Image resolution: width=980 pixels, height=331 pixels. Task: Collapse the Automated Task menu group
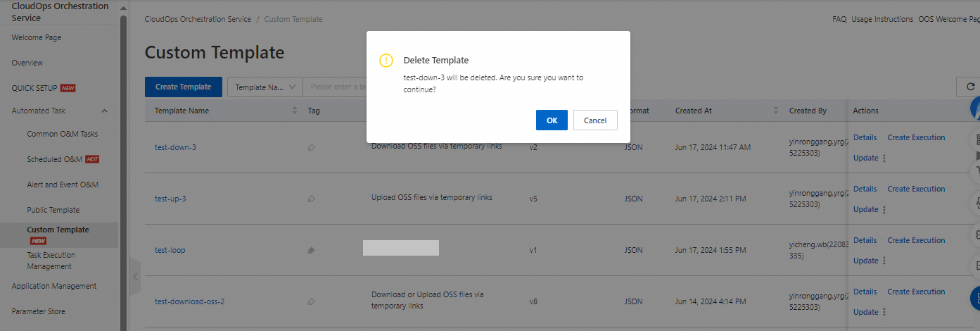[x=105, y=111]
